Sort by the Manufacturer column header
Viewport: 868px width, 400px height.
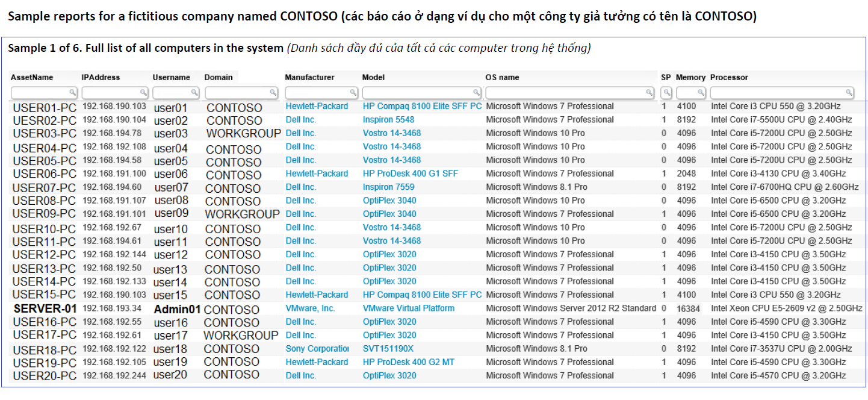point(309,77)
